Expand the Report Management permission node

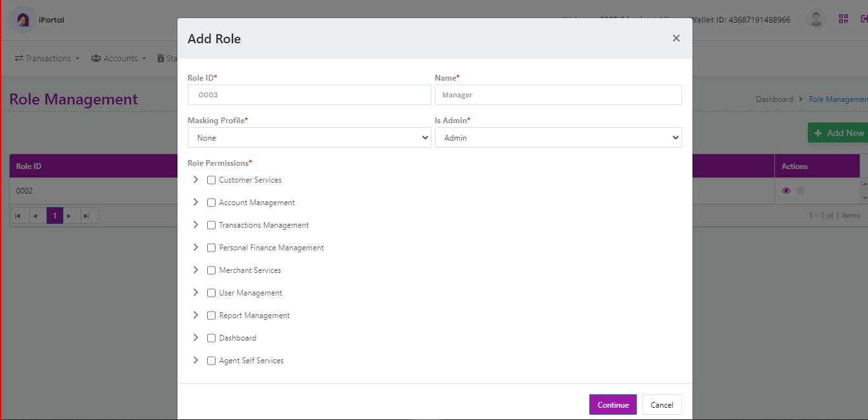coord(196,315)
